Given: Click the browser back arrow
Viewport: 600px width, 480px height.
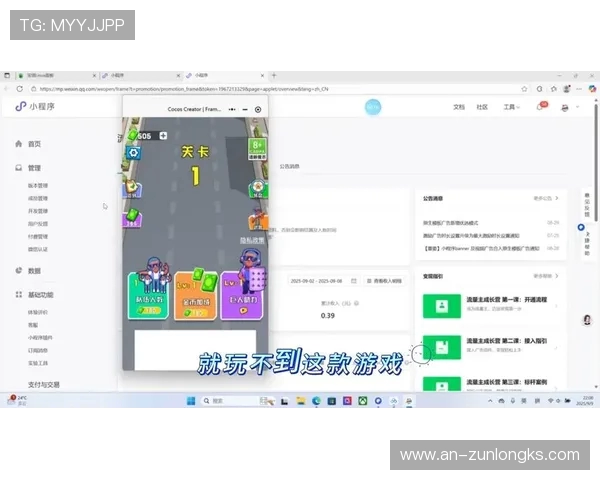Looking at the screenshot, I should [6, 89].
